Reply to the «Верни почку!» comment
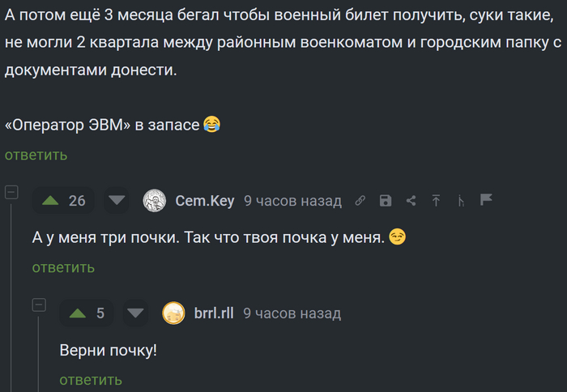This screenshot has height=392, width=567. tap(91, 380)
